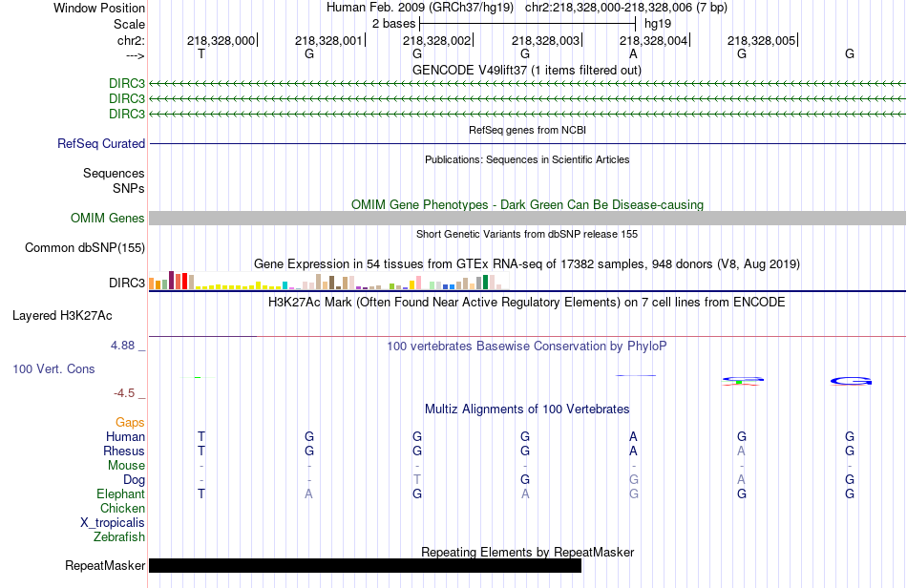Screen dimensions: 907x588
Task: Click the Common dbSNP(155) label
Action: tap(85, 247)
